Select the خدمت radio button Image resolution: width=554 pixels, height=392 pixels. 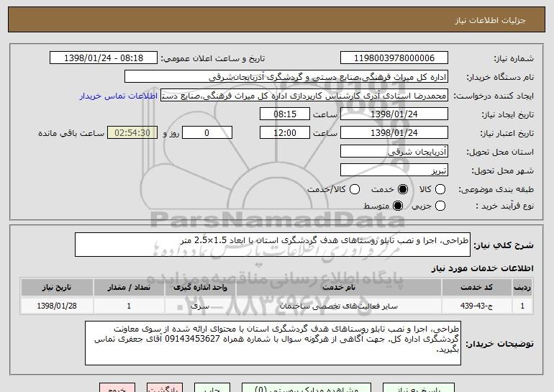(403, 189)
